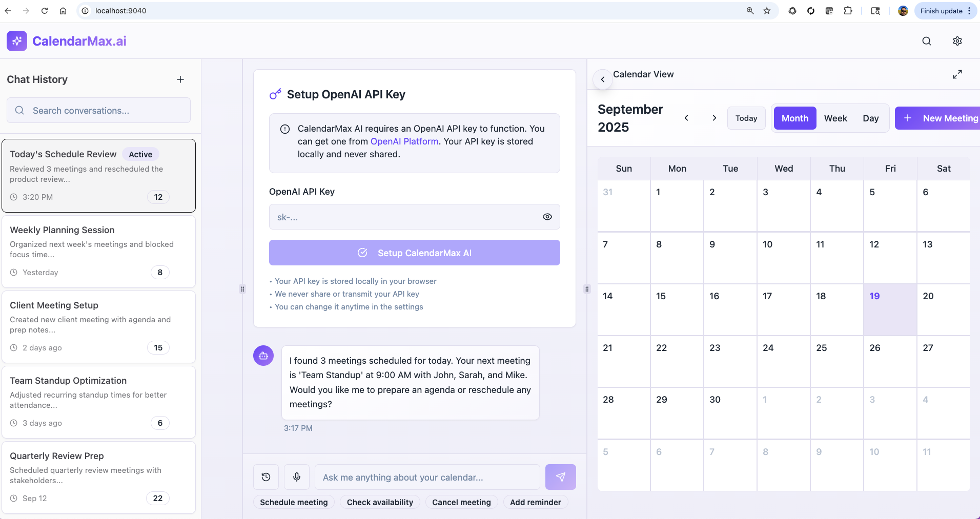Viewport: 980px width, 519px height.
Task: Click Setup CalendarMax AI button
Action: tap(415, 253)
